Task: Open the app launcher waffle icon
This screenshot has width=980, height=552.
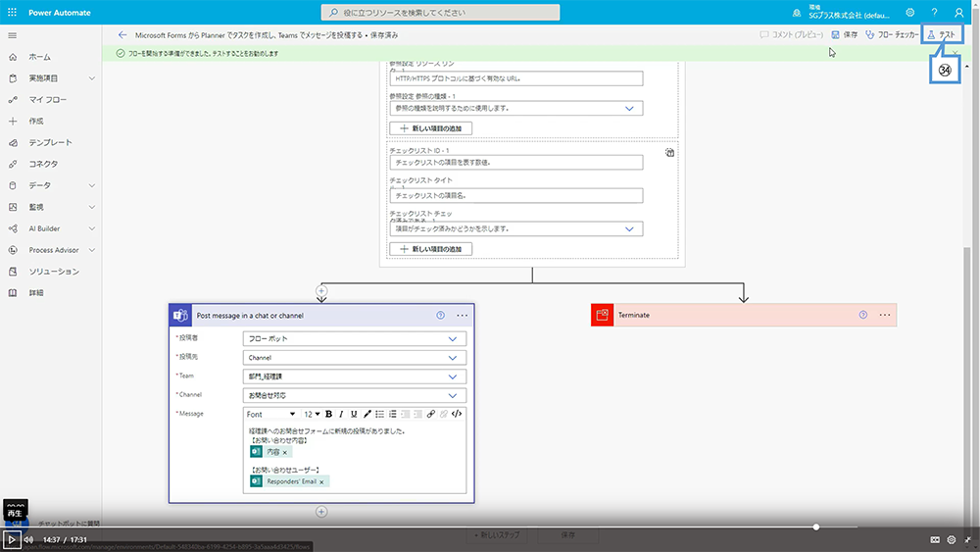Action: click(x=12, y=12)
